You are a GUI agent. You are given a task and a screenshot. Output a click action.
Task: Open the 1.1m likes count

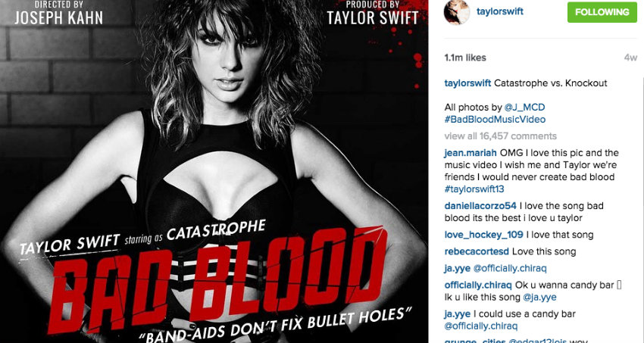pyautogui.click(x=465, y=58)
